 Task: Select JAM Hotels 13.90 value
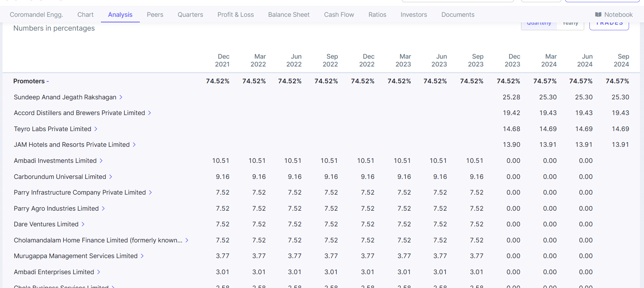click(511, 145)
